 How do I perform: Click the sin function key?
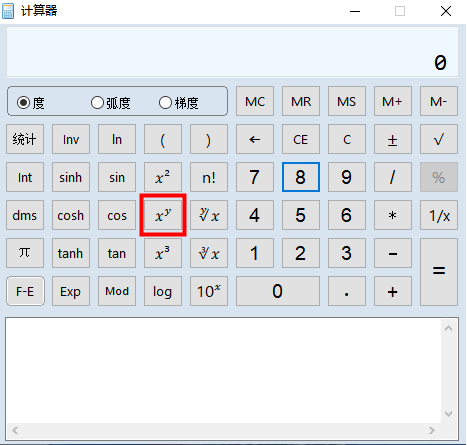point(117,177)
